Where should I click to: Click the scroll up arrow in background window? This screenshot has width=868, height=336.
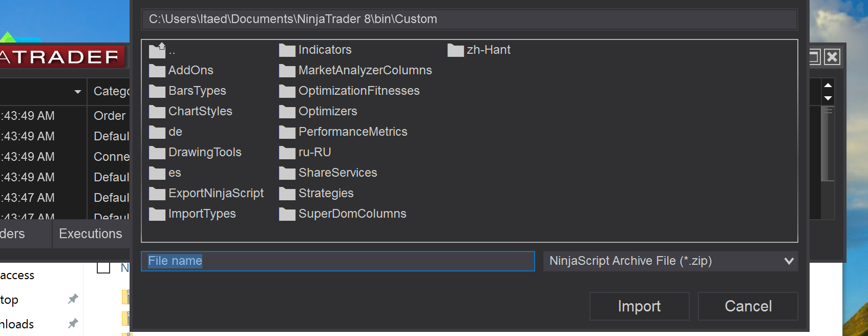tap(828, 85)
